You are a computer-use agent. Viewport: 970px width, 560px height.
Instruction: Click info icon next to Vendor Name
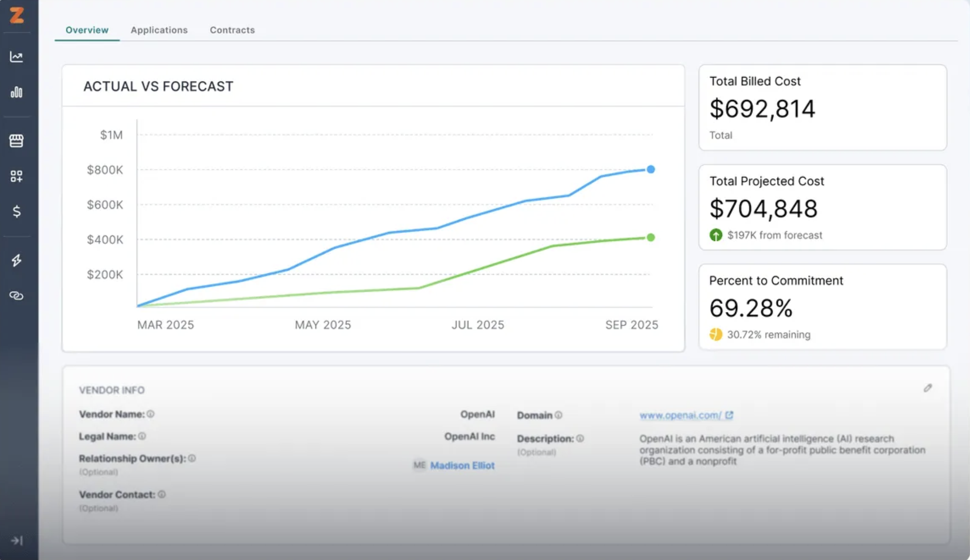tap(150, 414)
